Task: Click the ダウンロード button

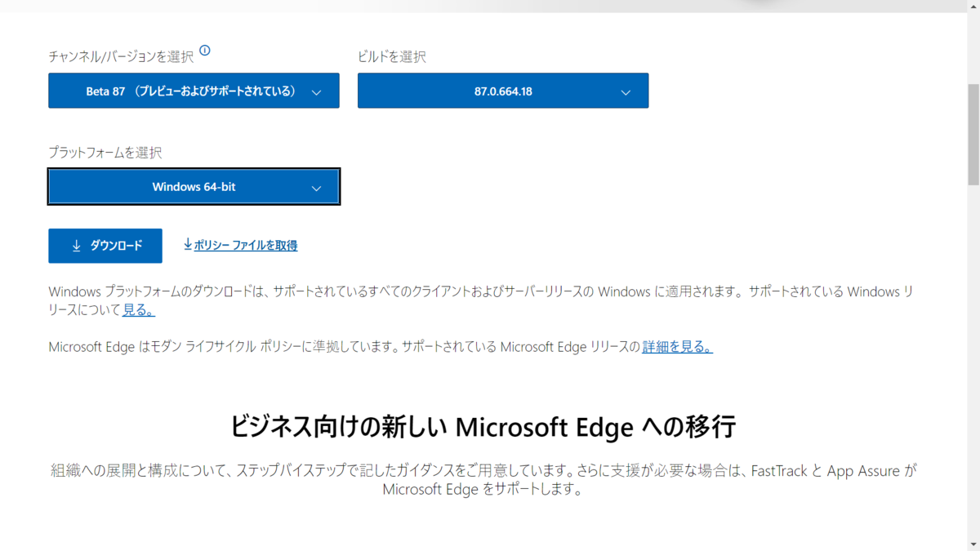Action: pyautogui.click(x=105, y=246)
